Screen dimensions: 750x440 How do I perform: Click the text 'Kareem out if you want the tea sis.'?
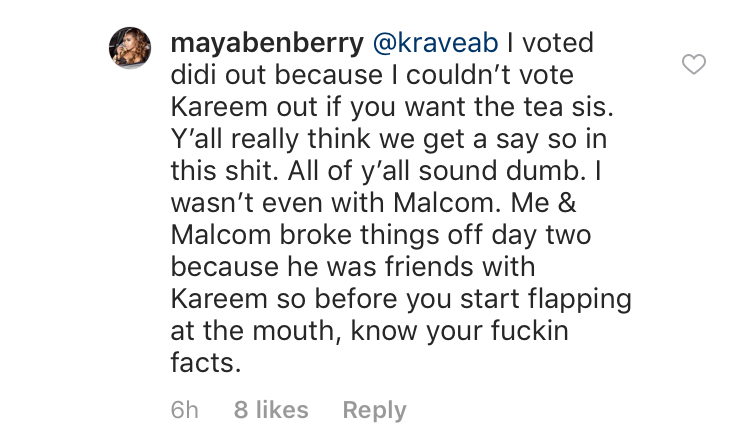click(392, 107)
